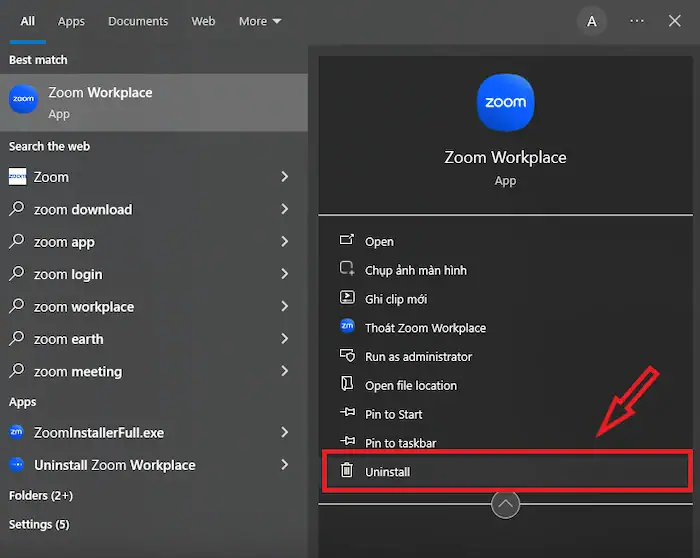
Task: Click the Pin to Start pin icon
Action: tap(348, 412)
